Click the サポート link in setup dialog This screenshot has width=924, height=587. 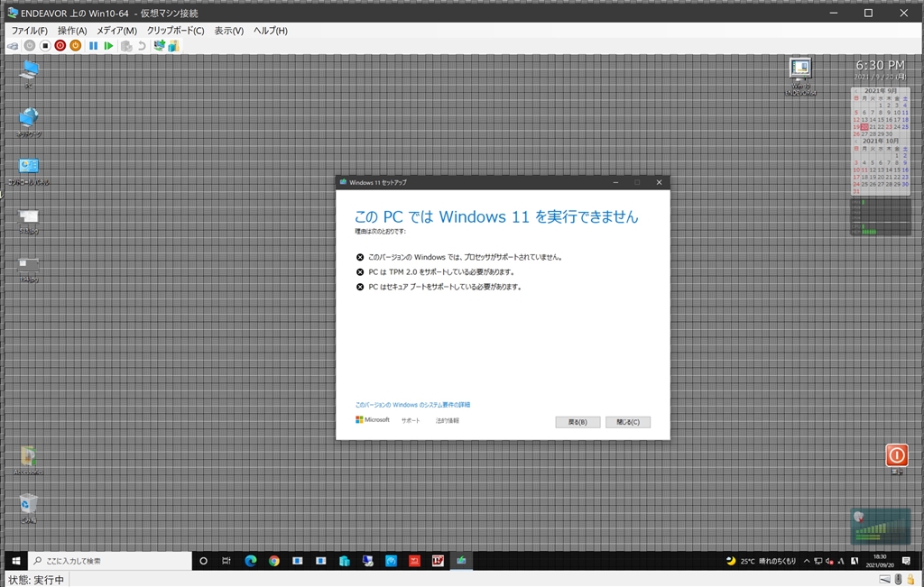coord(411,420)
